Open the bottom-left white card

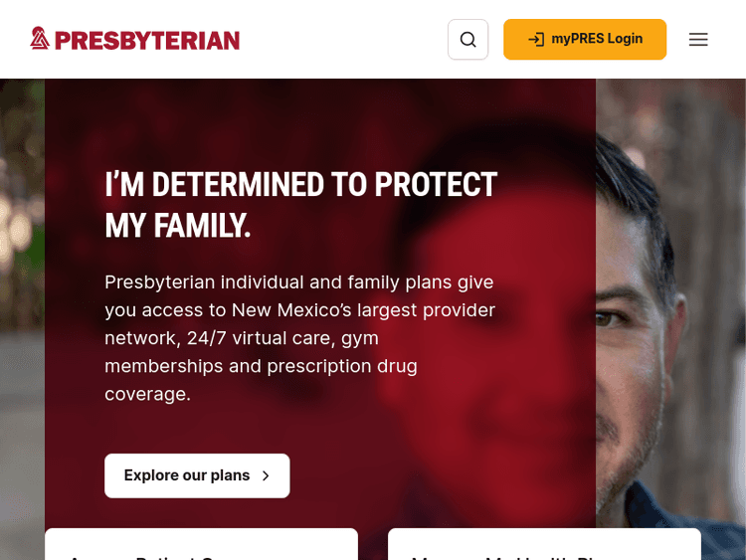tap(201, 545)
